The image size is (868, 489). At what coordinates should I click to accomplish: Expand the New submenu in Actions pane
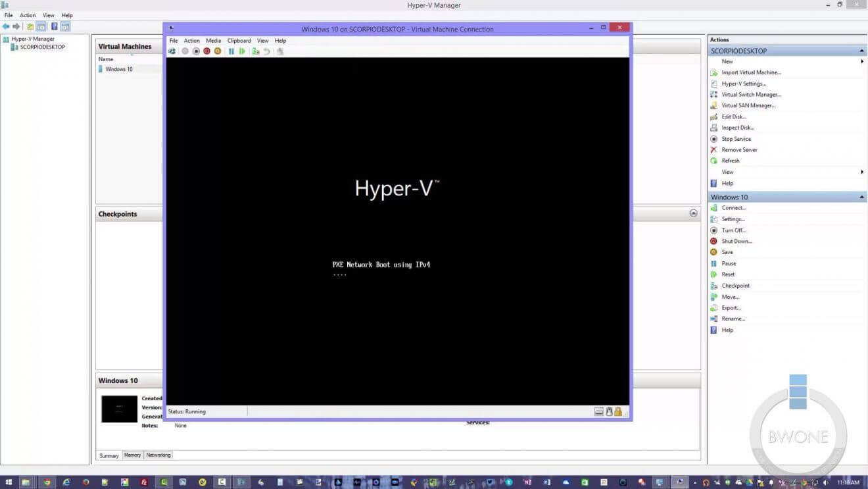click(x=727, y=61)
